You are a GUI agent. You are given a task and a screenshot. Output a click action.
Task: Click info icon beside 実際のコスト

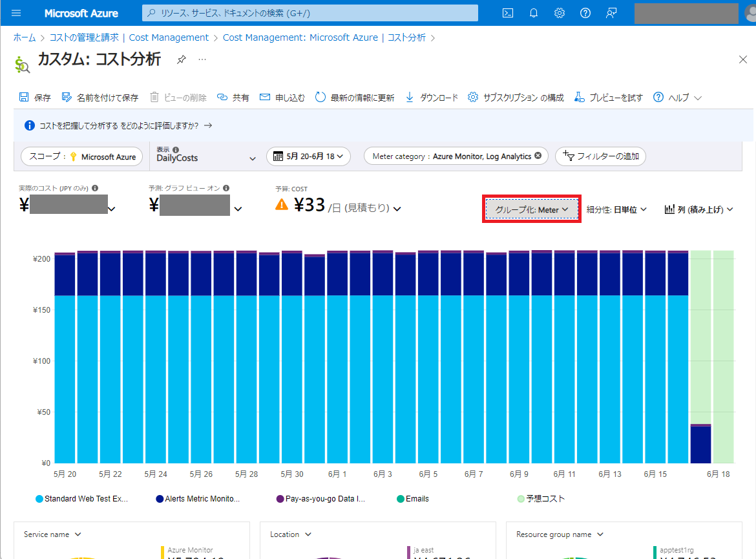[x=95, y=188]
